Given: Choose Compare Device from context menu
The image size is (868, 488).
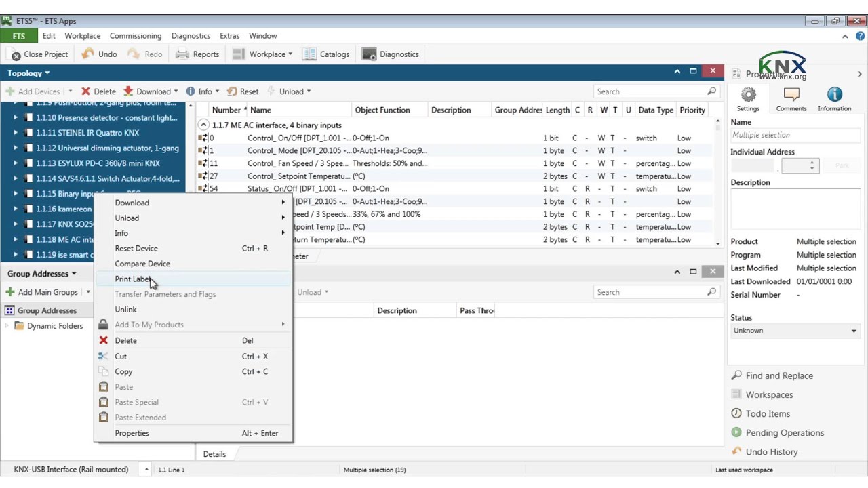Looking at the screenshot, I should (193, 264).
